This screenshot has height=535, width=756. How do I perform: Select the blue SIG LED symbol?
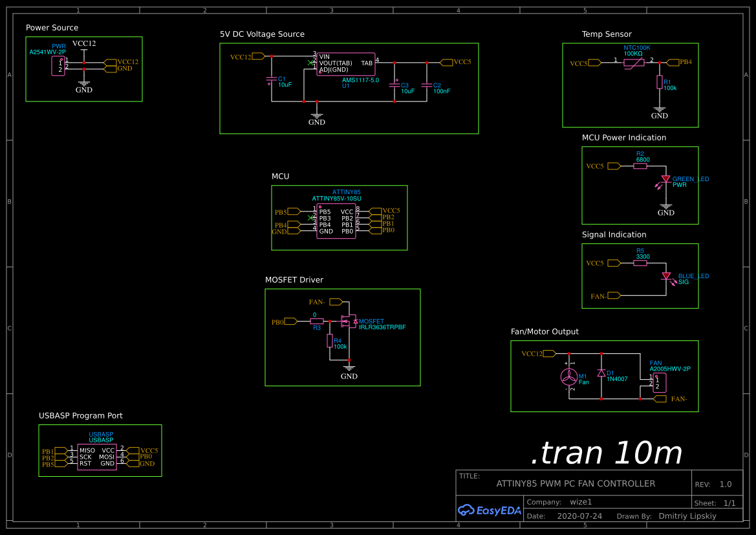[665, 276]
